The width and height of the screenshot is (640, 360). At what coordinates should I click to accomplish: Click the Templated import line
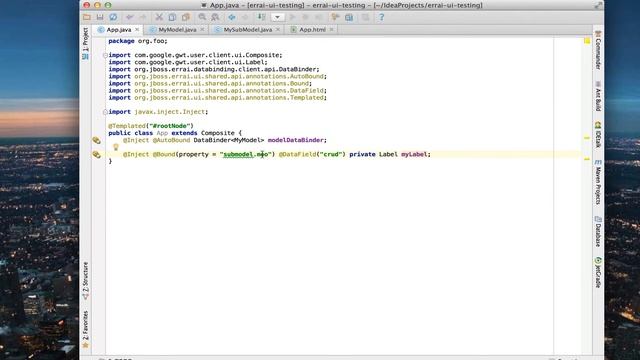point(218,98)
